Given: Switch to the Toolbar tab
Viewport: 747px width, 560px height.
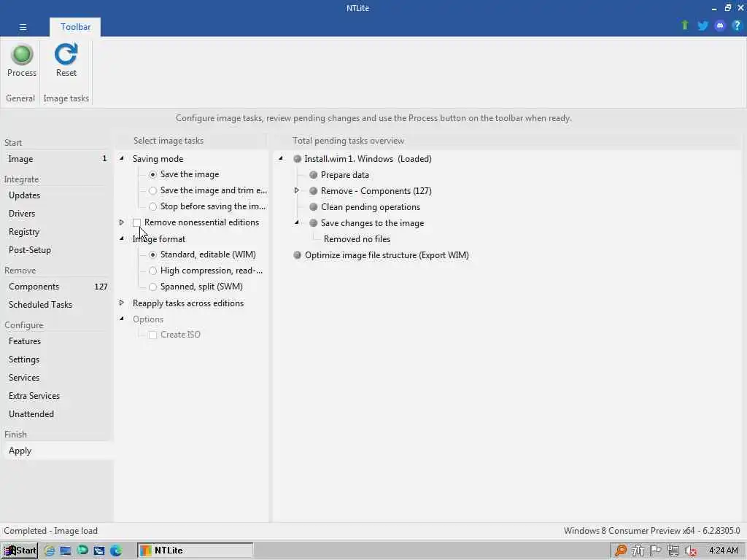Looking at the screenshot, I should point(75,27).
